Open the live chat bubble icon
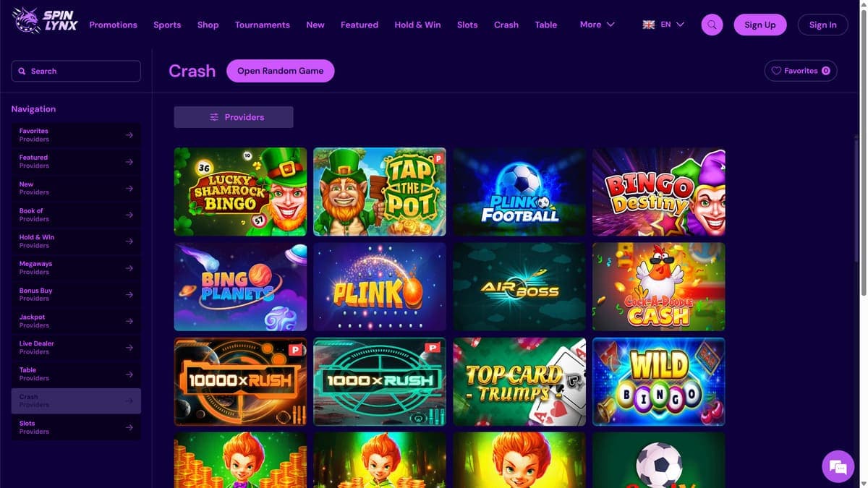The width and height of the screenshot is (868, 488). [x=838, y=466]
